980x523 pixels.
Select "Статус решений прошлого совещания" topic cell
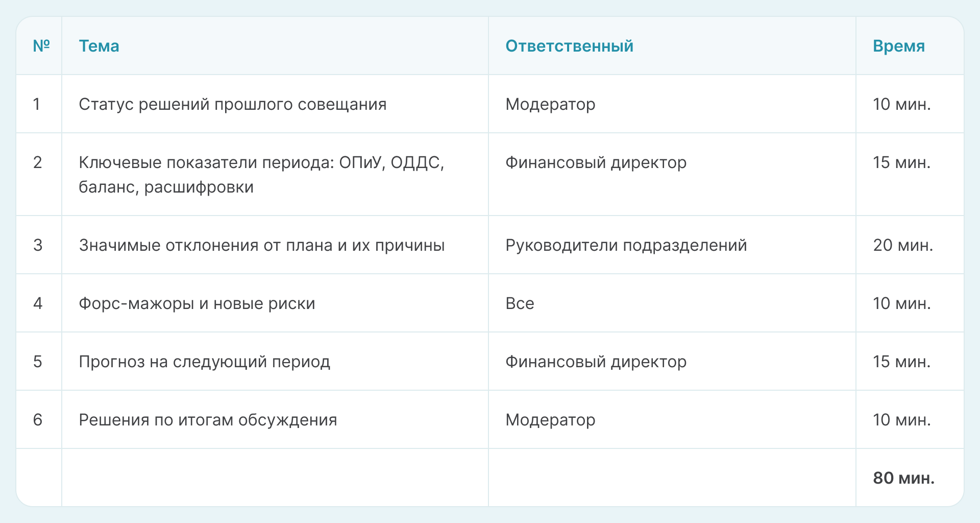(232, 104)
